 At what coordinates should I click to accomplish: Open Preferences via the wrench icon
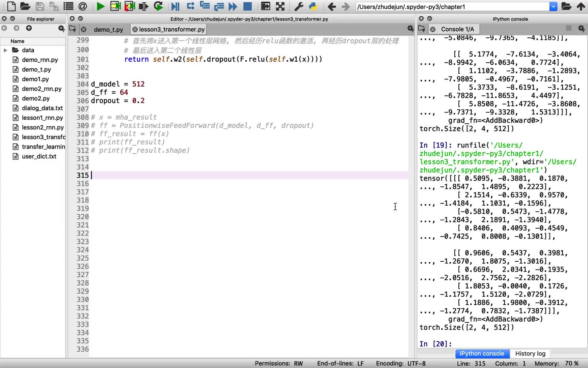pyautogui.click(x=298, y=6)
